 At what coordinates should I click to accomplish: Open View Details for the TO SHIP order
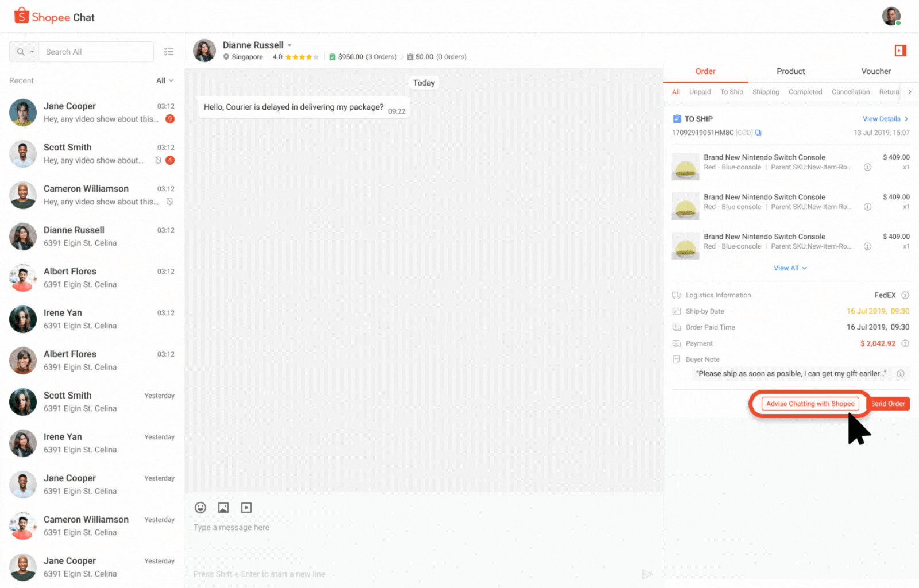[x=883, y=118]
